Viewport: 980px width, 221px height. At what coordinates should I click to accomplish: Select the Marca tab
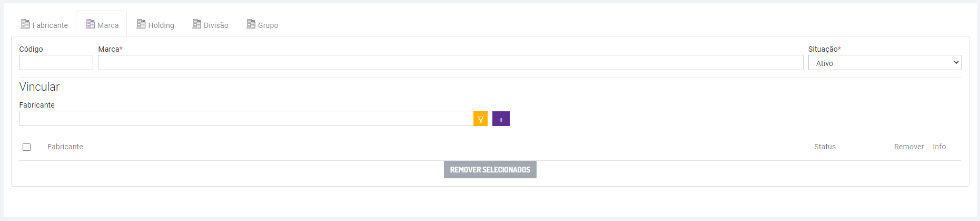(x=102, y=25)
